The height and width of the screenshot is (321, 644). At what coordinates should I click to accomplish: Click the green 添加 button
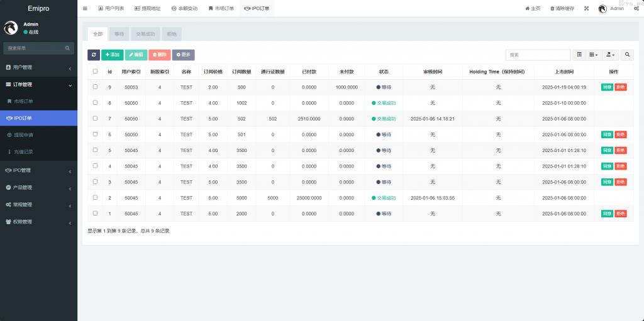[112, 55]
